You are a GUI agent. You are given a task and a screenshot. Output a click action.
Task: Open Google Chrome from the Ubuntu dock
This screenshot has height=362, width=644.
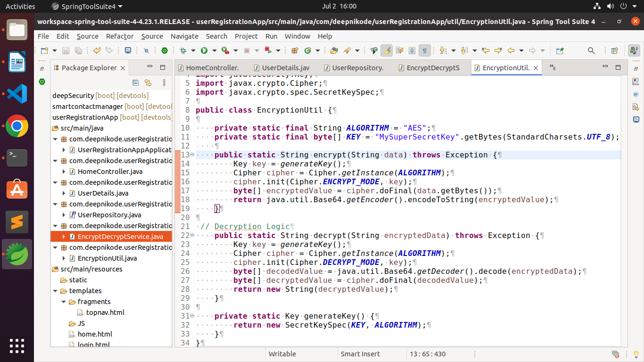pos(17,126)
